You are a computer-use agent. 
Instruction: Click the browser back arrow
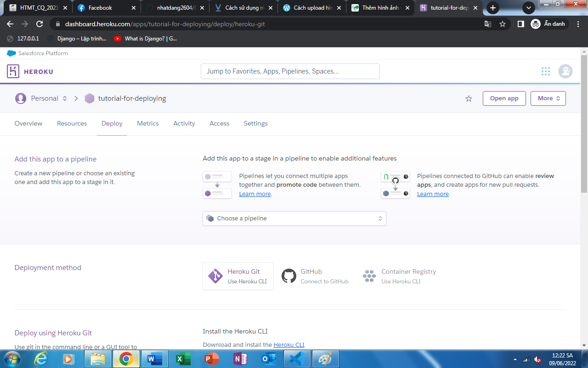pyautogui.click(x=10, y=24)
